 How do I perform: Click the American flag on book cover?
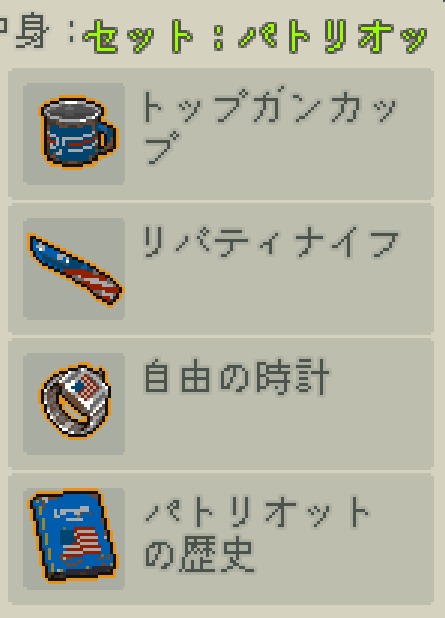tap(80, 544)
